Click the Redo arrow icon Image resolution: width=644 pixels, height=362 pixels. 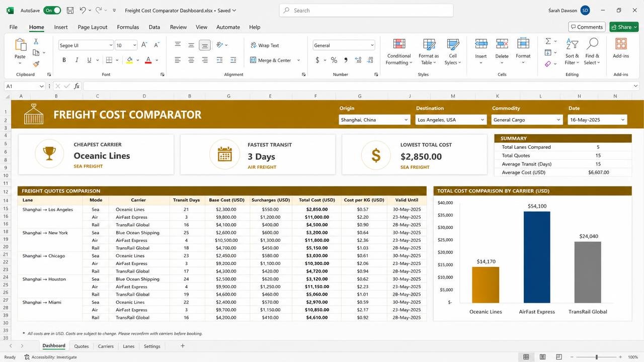[99, 10]
